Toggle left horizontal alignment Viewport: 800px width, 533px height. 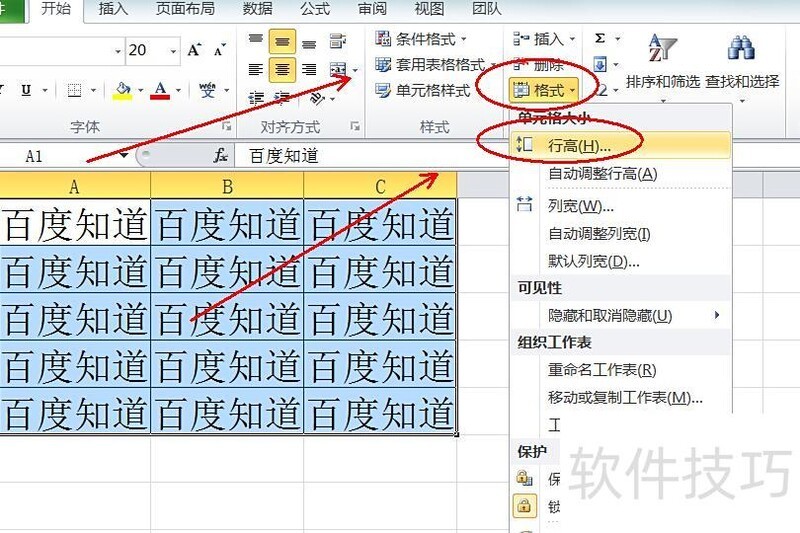coord(256,69)
